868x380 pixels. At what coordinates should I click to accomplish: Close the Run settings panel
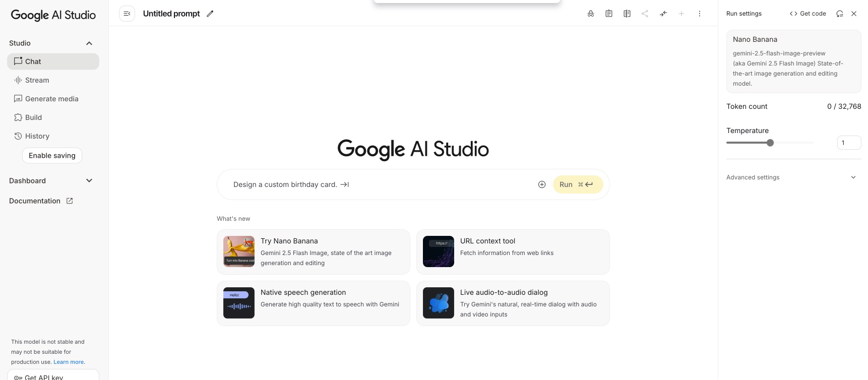[x=854, y=14]
